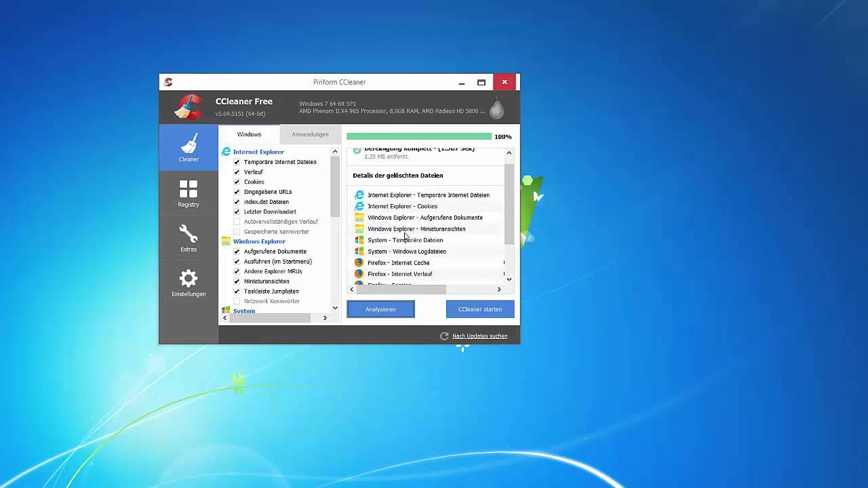Click results pane vertical scrollbar thumb

[x=509, y=204]
